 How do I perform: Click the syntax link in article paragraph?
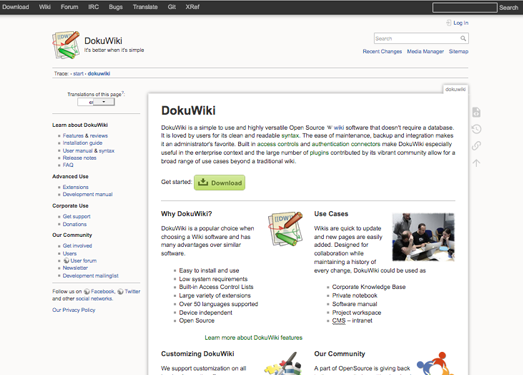tap(291, 135)
